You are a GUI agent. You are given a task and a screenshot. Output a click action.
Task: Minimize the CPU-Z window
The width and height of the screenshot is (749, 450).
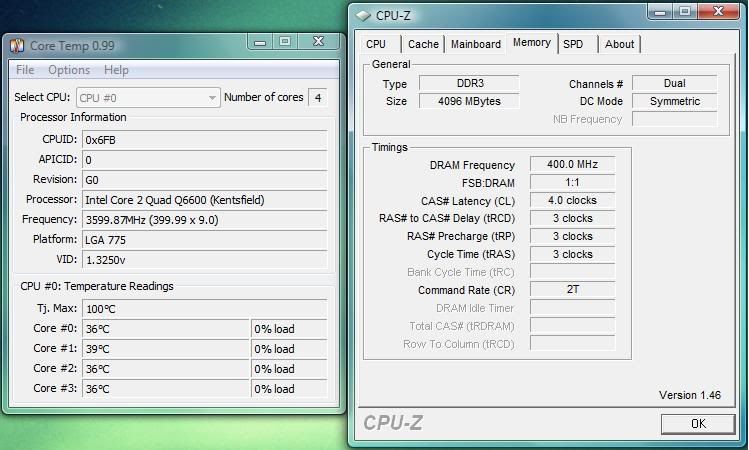coord(661,11)
